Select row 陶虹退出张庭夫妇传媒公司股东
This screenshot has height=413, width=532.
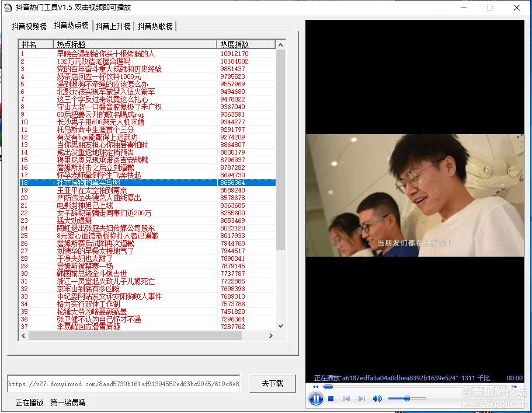pos(147,228)
